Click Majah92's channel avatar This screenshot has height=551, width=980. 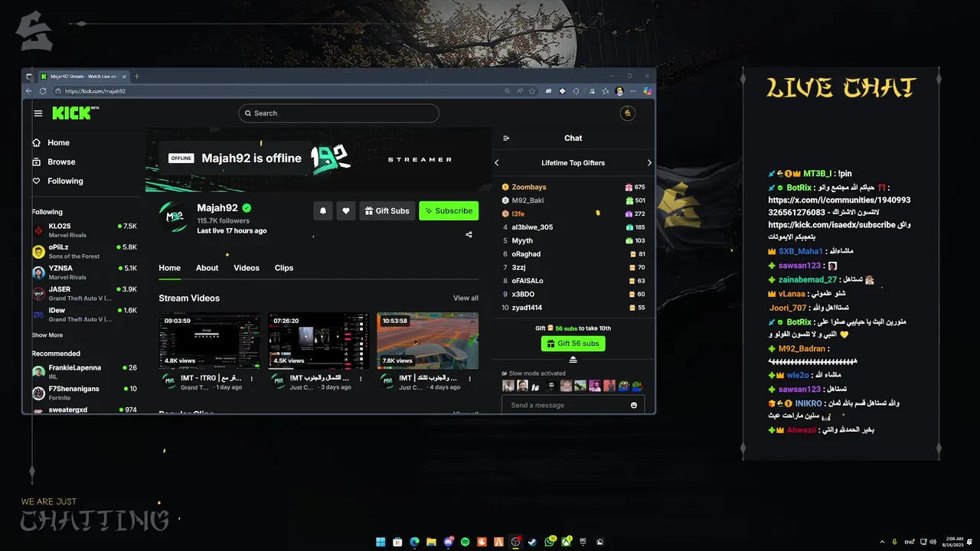click(x=175, y=217)
